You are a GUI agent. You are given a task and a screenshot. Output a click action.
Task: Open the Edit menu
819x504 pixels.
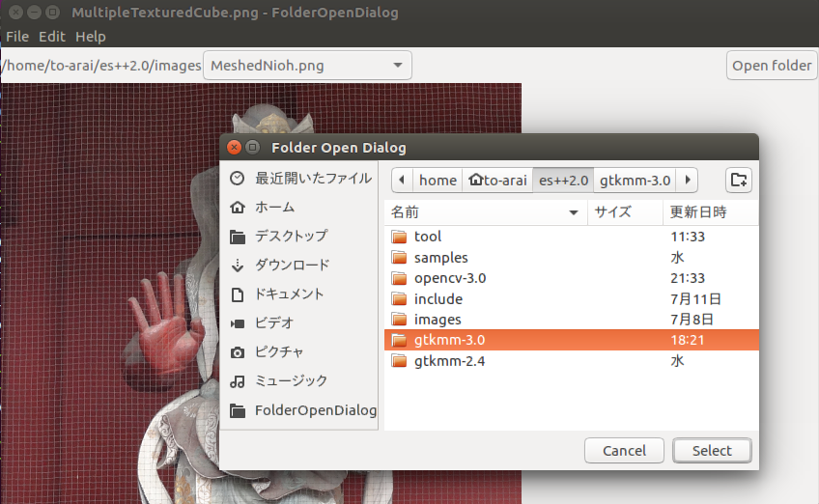click(x=52, y=37)
